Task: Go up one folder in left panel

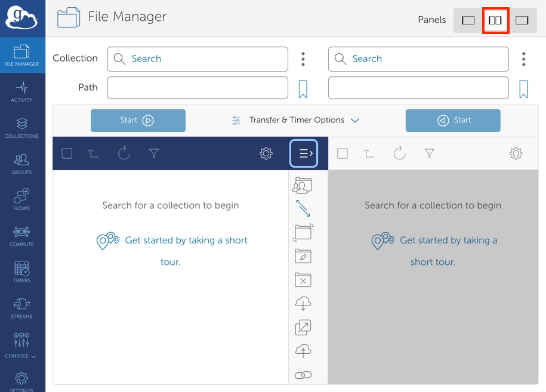Action: click(x=93, y=153)
